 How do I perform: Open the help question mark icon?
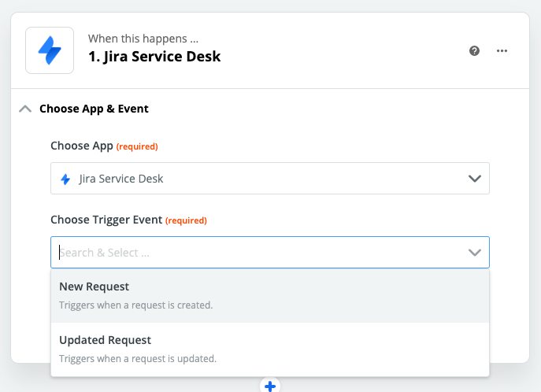[474, 50]
